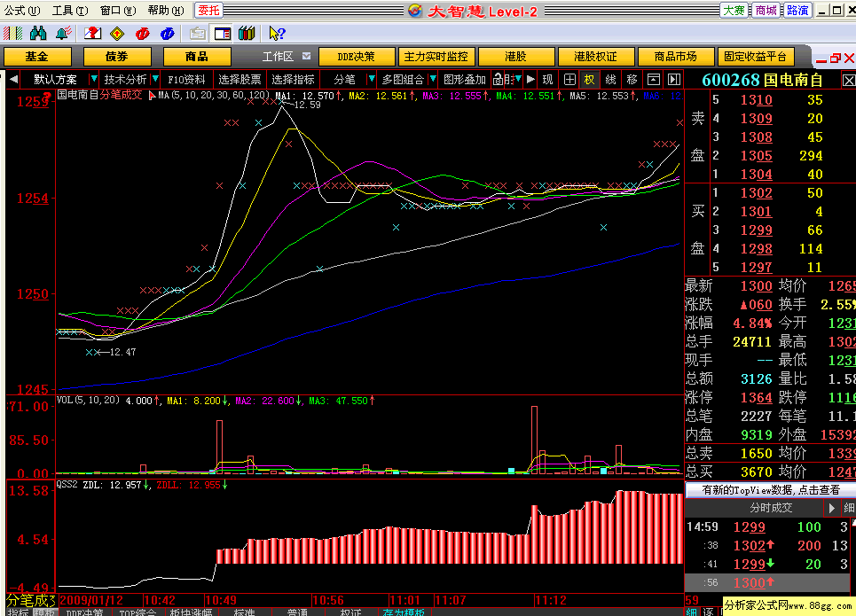Open the 工具 menu

coord(70,11)
